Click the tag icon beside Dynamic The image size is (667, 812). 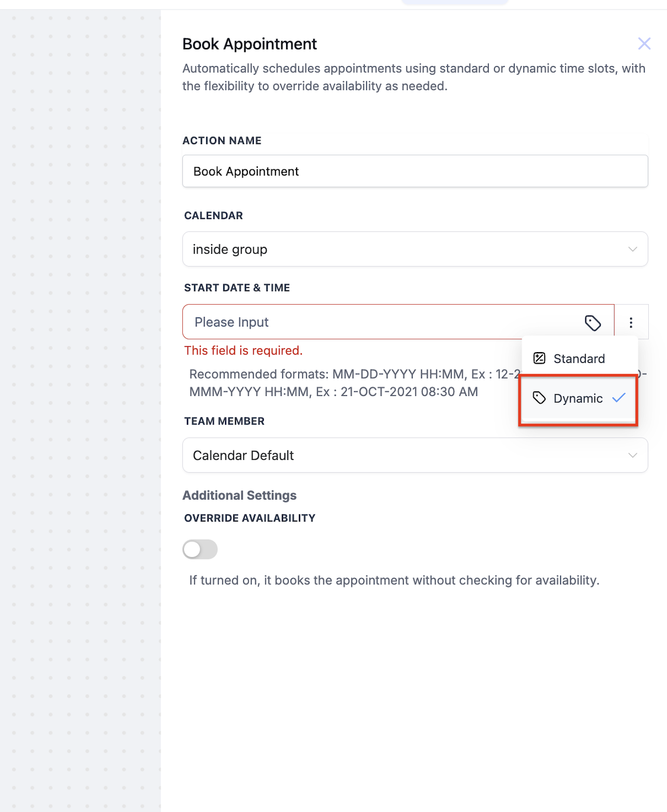[539, 398]
